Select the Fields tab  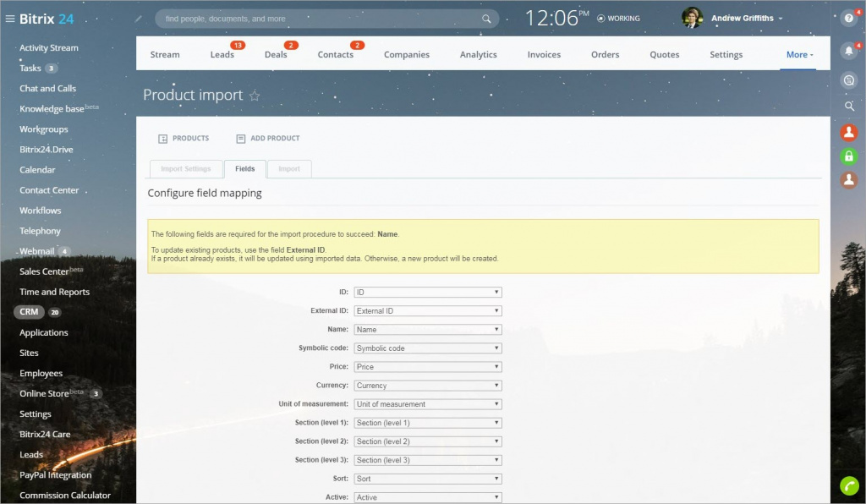click(244, 169)
